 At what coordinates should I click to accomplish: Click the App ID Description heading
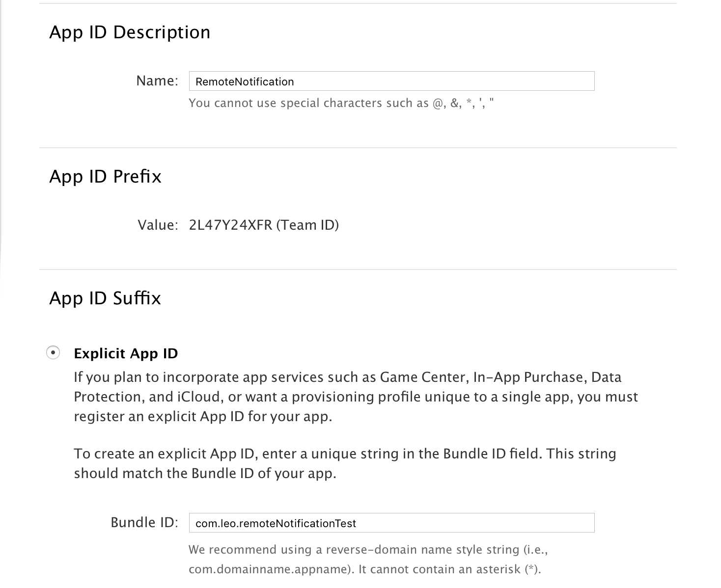[x=130, y=32]
